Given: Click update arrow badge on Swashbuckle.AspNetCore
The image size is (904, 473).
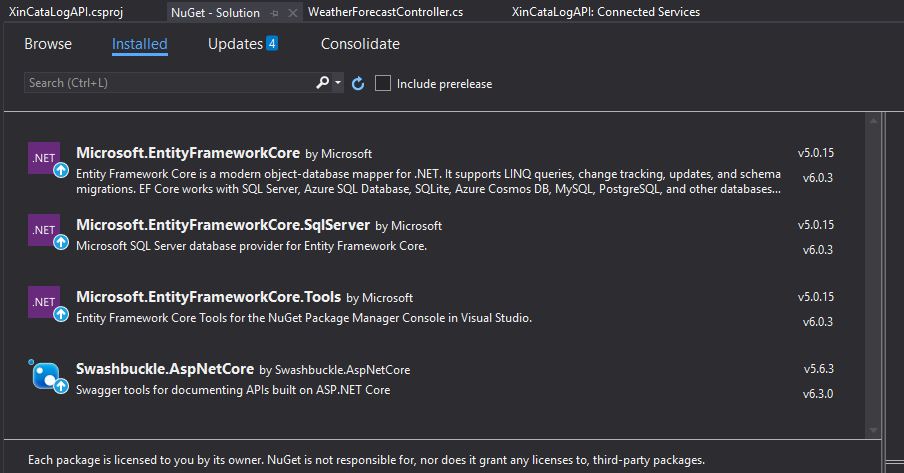Looking at the screenshot, I should pyautogui.click(x=61, y=386).
